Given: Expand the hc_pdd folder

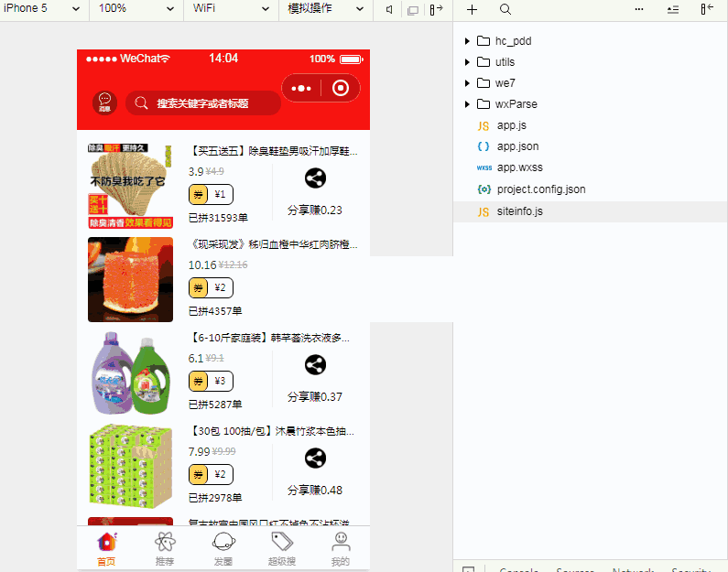Looking at the screenshot, I should (x=467, y=41).
